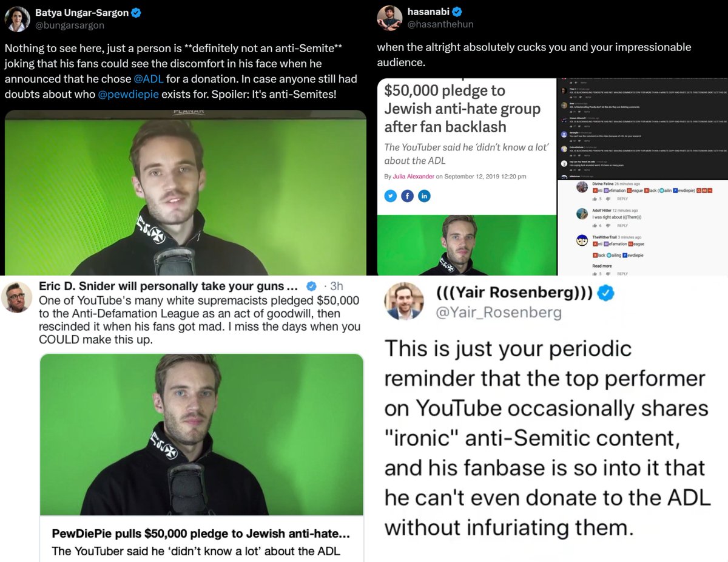Open the @Yair_Rosenberg handle
728x562 pixels.
499,312
